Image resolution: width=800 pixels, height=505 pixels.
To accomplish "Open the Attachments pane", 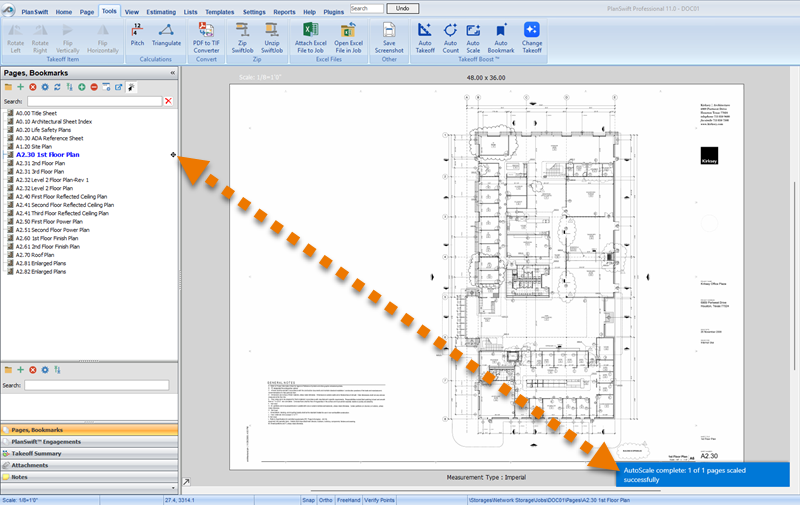I will (89, 465).
